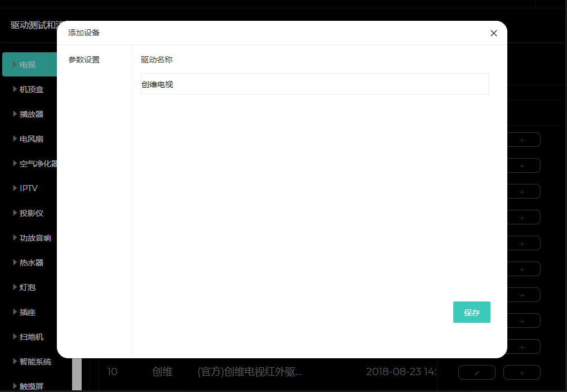The image size is (567, 392).
Task: Expand the 播放器 category arrow
Action: click(x=15, y=114)
